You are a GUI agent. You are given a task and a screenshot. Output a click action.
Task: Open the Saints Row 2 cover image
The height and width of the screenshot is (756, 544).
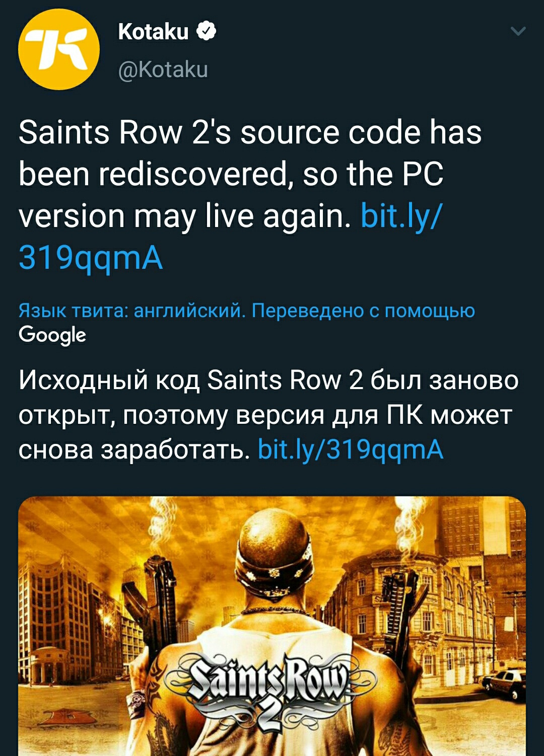[x=272, y=626]
